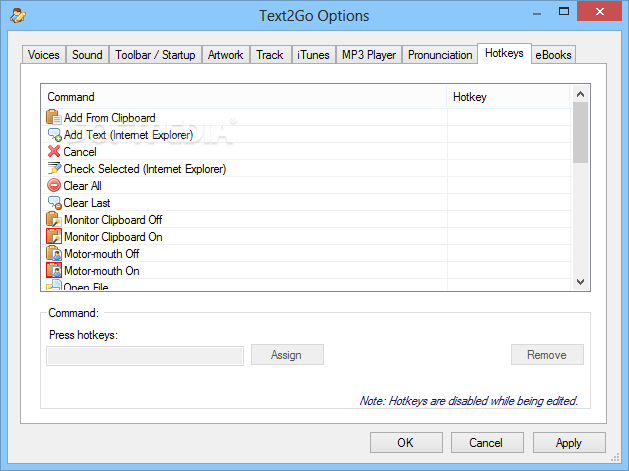Click the Clear Last icon
629x471 pixels.
coord(54,203)
